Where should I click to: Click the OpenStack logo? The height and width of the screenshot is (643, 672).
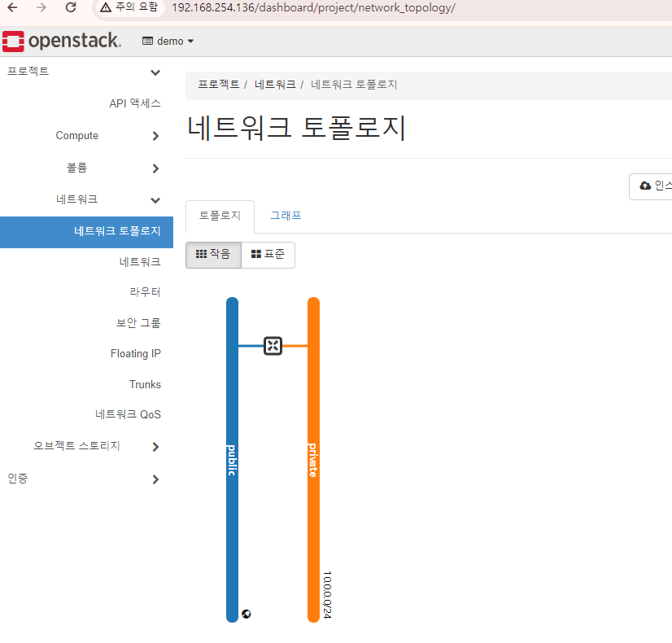tap(62, 42)
